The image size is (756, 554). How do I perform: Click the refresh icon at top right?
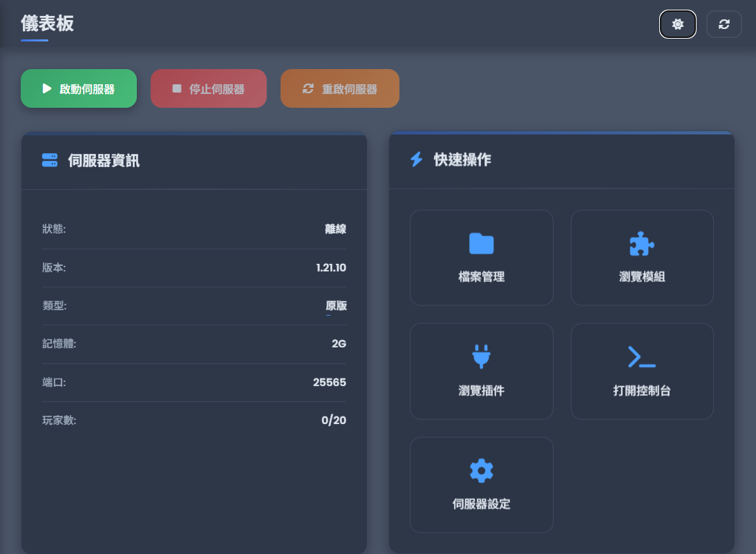(x=724, y=24)
